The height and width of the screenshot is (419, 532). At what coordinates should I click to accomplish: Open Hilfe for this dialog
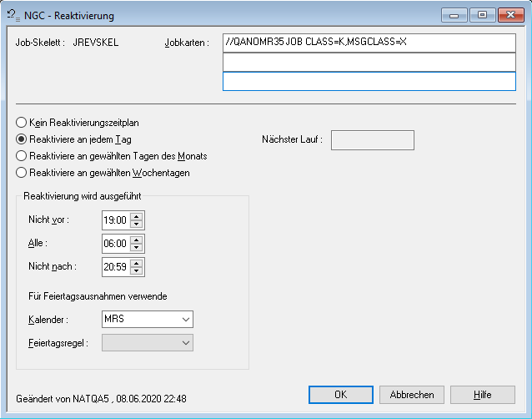(482, 394)
